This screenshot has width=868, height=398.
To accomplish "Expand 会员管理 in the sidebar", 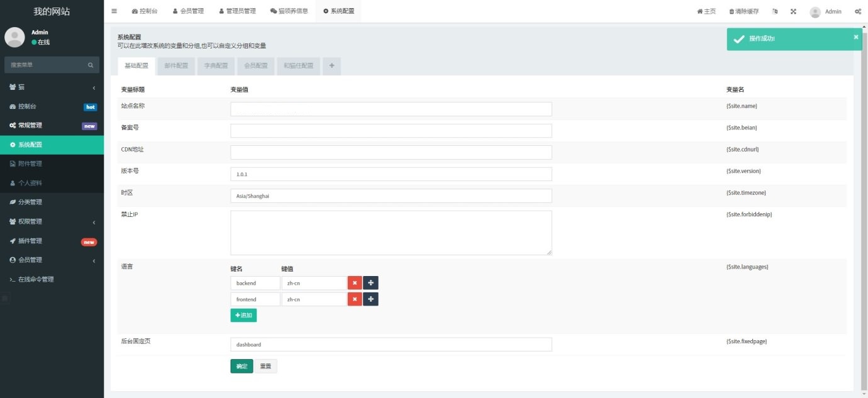I will point(52,260).
